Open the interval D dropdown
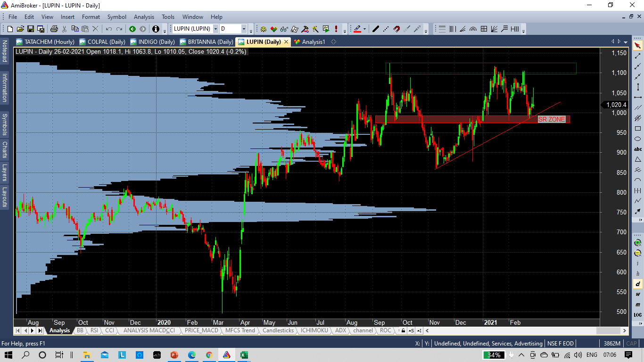644x362 pixels. point(244,29)
